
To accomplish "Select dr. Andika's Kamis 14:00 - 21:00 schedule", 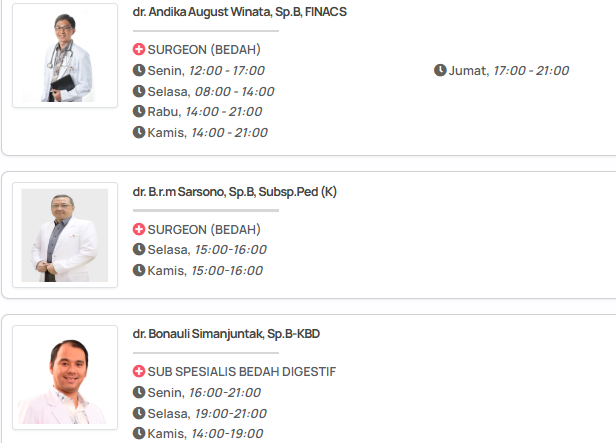I will click(x=206, y=132).
